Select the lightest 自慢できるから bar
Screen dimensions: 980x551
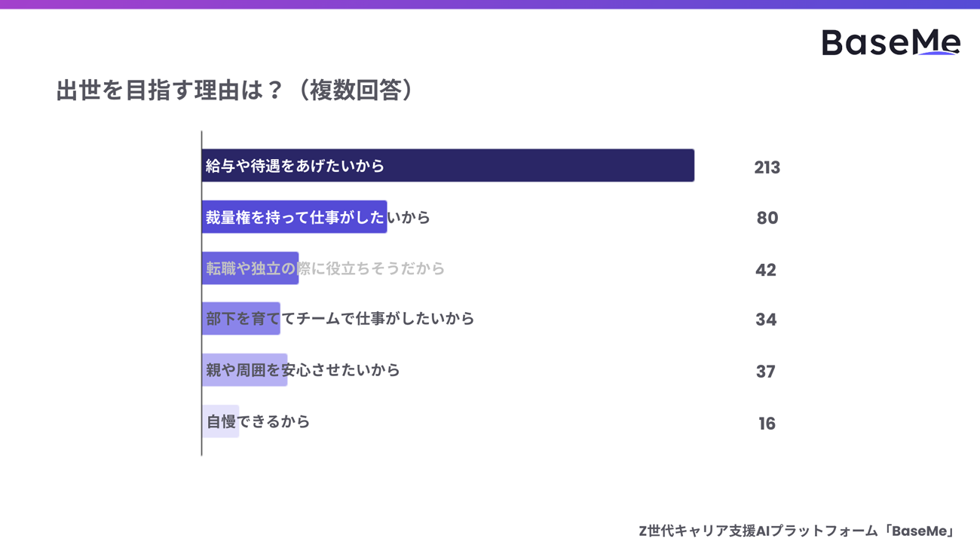221,421
